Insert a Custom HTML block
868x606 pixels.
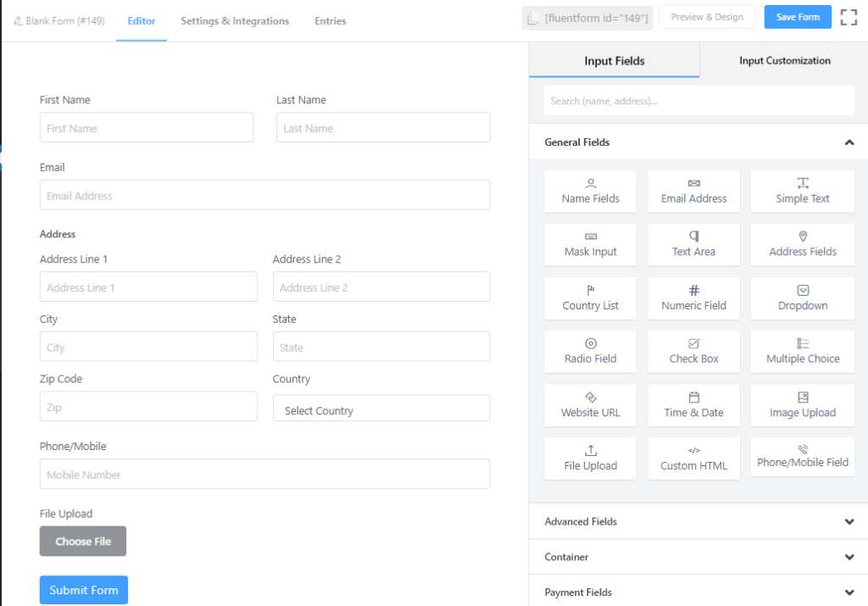coord(693,458)
